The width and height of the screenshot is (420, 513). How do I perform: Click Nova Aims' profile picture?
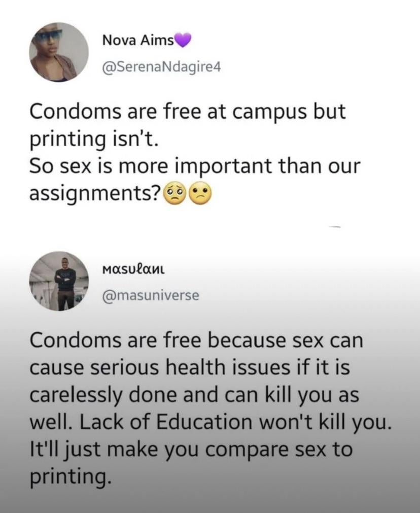[x=58, y=52]
